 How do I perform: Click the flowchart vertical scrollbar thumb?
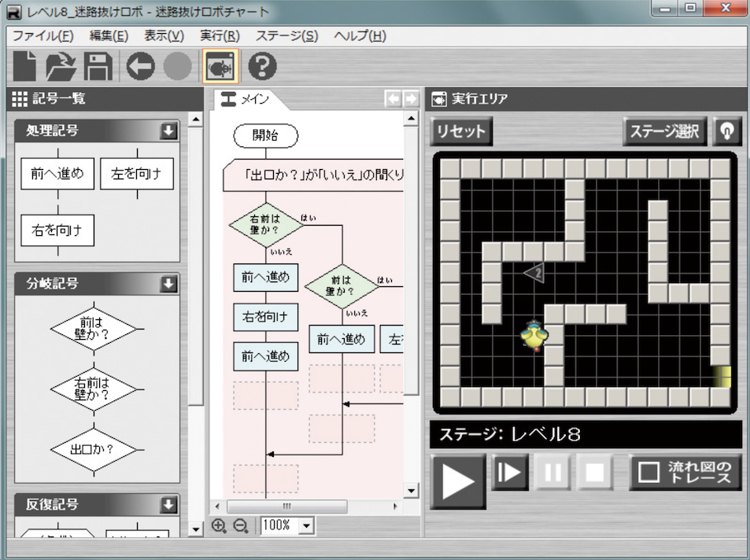(x=412, y=260)
